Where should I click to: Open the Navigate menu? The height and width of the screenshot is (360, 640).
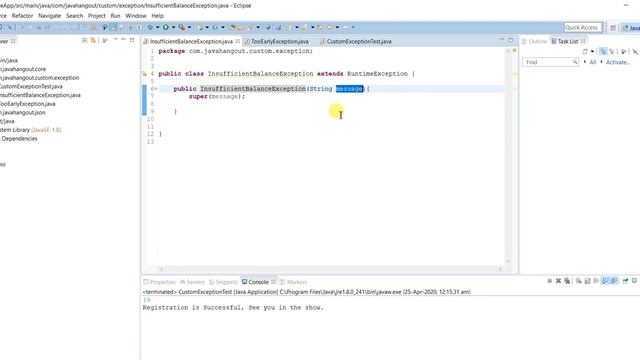coord(49,16)
